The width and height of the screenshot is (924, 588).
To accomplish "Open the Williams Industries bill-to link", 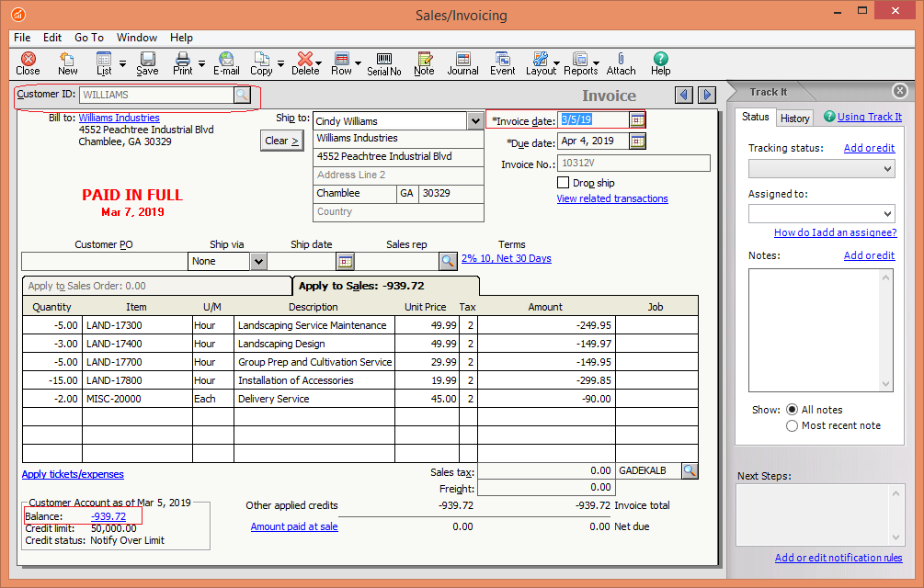I will coord(119,118).
